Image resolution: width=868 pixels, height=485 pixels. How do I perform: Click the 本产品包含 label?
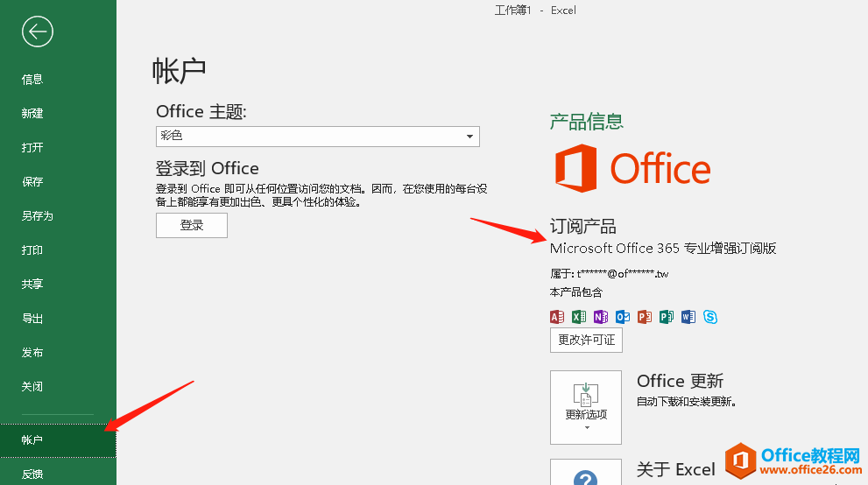click(575, 292)
